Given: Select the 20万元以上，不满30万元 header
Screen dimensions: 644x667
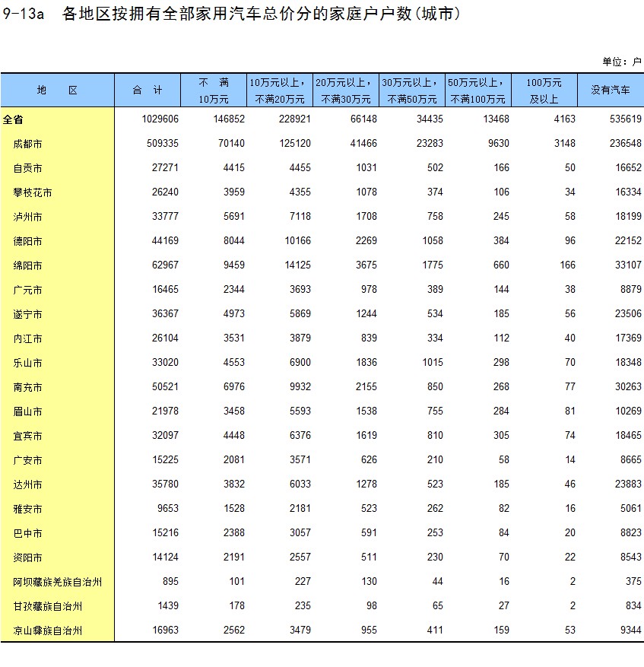Looking at the screenshot, I should point(346,91).
